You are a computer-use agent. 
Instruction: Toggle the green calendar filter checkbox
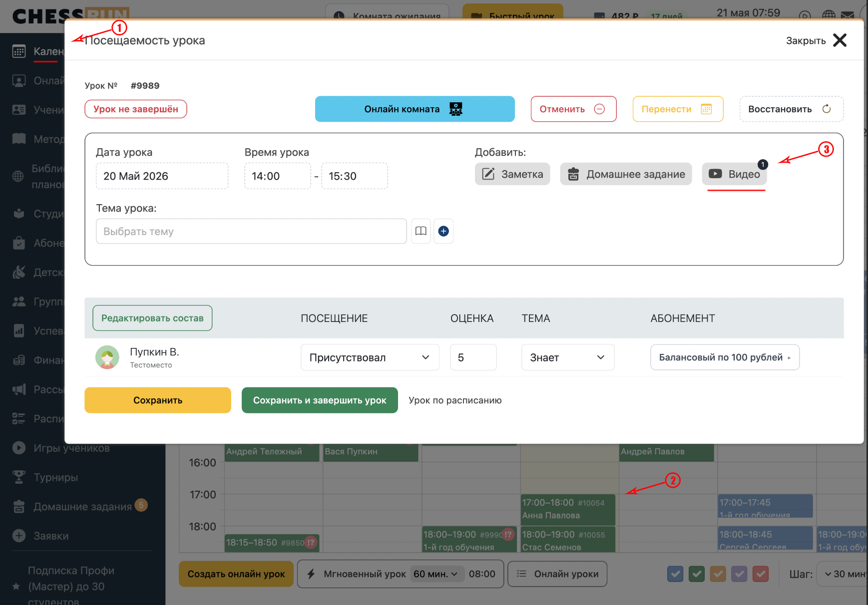(697, 574)
